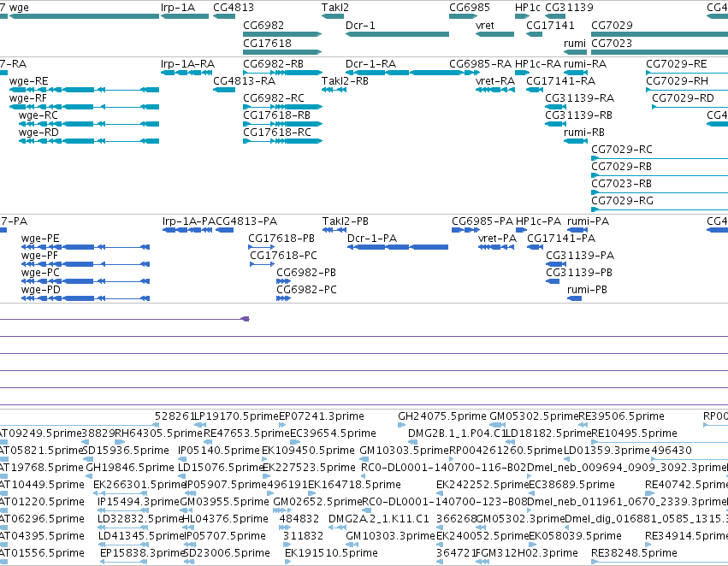
Task: Click the rumi-RB transcript label
Action: pos(584,133)
